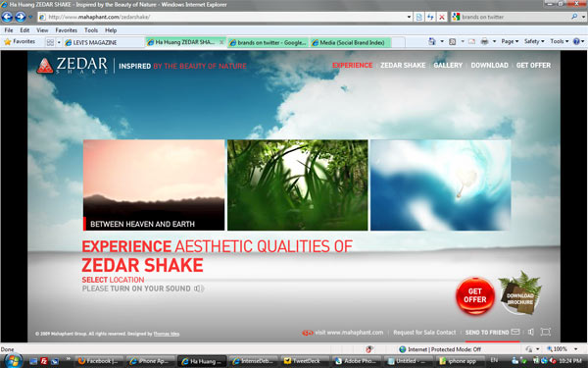
Task: Switch to the LEVI'S MAGAZINE tab
Action: coord(104,42)
